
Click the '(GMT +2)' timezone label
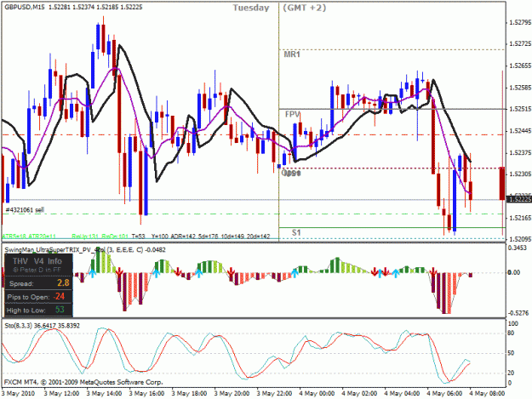pos(305,8)
